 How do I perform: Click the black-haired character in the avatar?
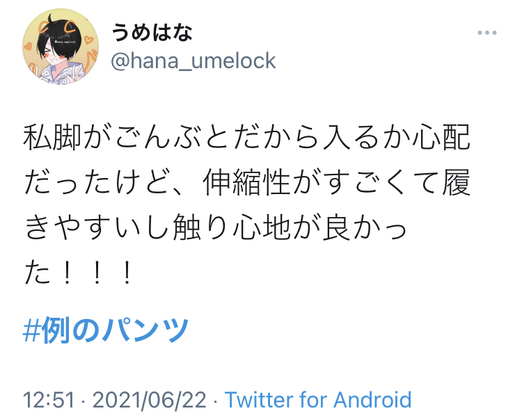(59, 47)
